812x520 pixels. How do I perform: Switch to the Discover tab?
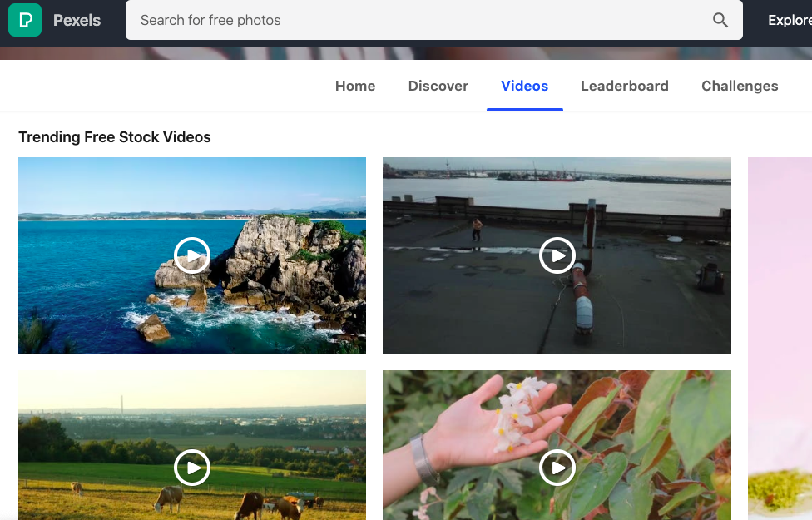tap(438, 86)
